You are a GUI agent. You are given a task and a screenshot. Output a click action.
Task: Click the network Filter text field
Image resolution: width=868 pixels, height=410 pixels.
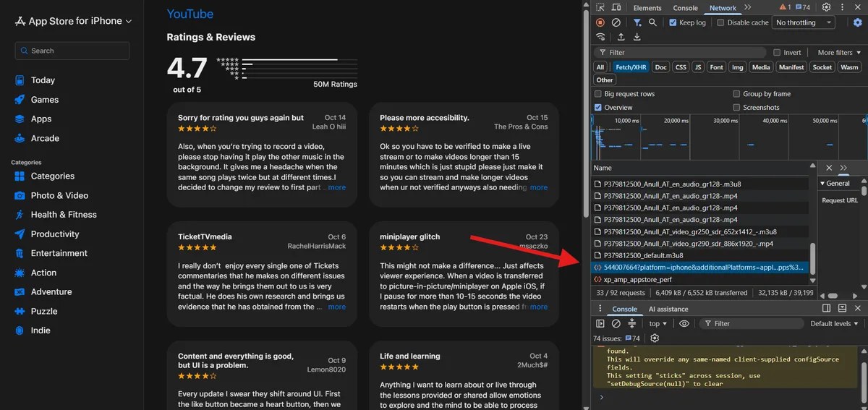click(680, 53)
